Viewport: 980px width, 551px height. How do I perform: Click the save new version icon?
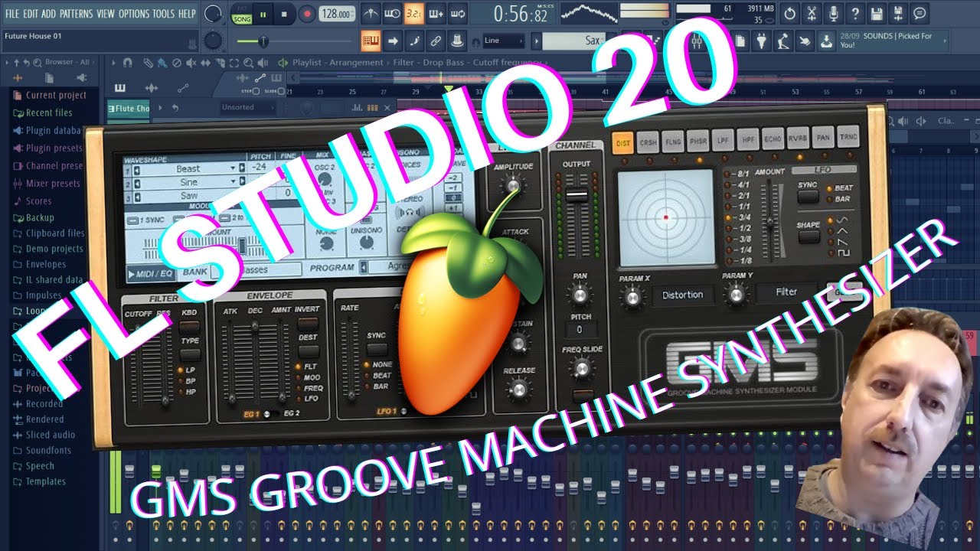[898, 14]
